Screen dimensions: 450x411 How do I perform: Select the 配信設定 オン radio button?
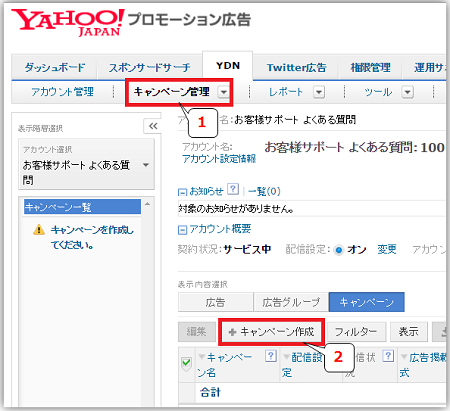coord(339,250)
